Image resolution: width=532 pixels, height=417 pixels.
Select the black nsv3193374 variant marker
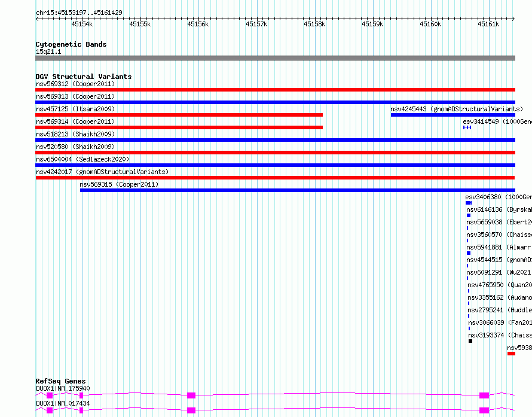(470, 341)
